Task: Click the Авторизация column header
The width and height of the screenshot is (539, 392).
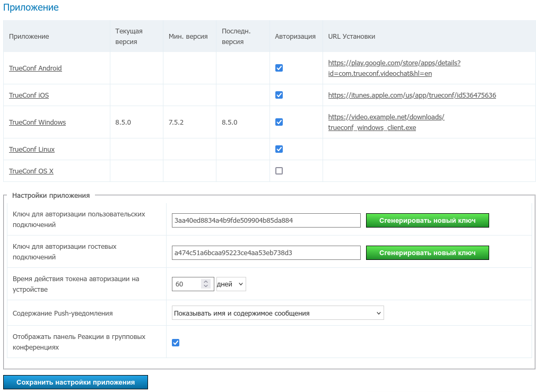Action: click(295, 37)
